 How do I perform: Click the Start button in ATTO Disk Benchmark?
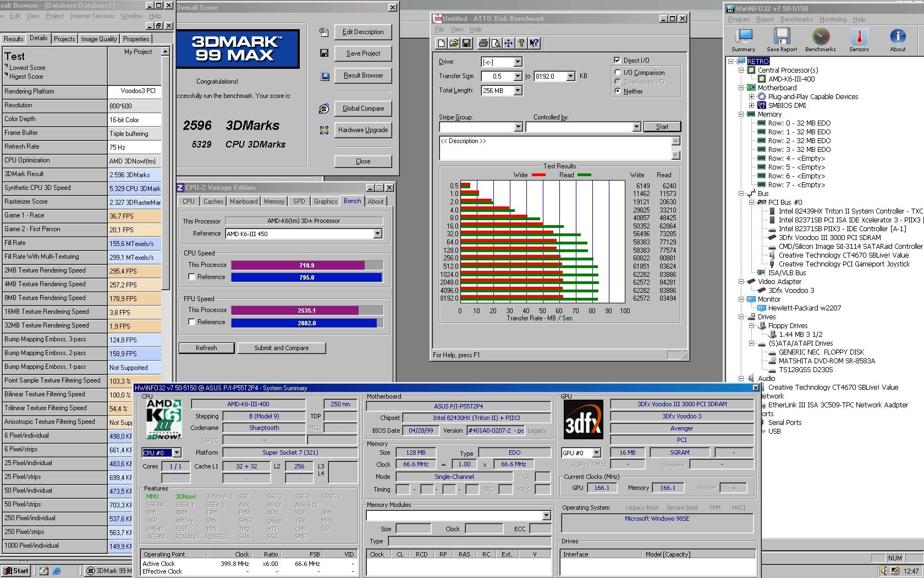pyautogui.click(x=662, y=127)
